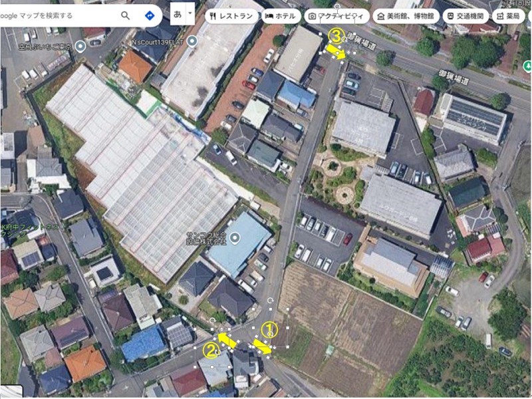Click the あ input mode button
532x399 pixels.
pyautogui.click(x=178, y=14)
